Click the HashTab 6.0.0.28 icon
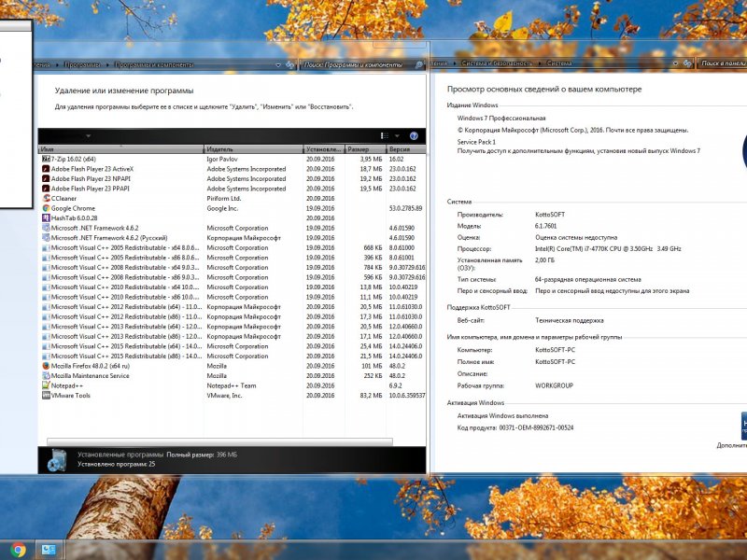Viewport: 747px width, 560px height. [x=46, y=218]
